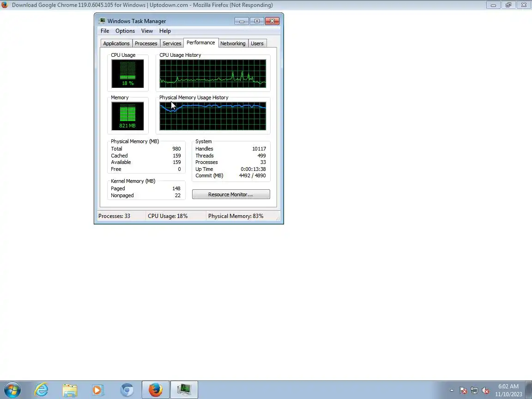The width and height of the screenshot is (532, 399).
Task: Launch Internet Explorer from the taskbar
Action: pos(42,390)
